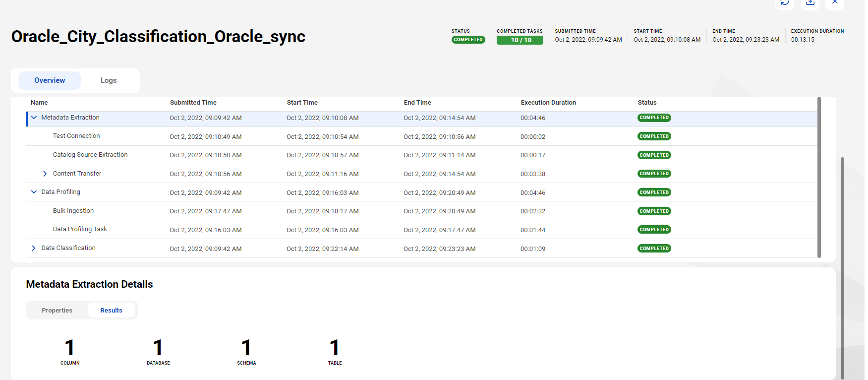Select the Metadata Extraction task name

point(70,118)
